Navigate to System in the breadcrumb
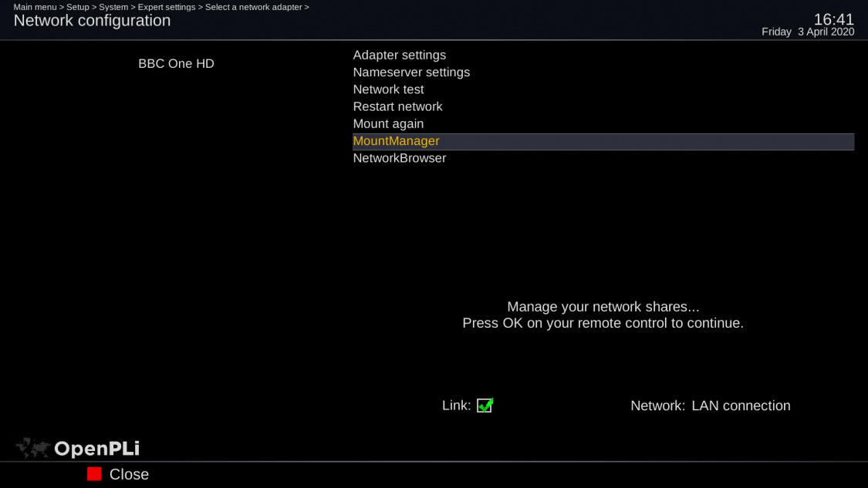This screenshot has width=868, height=488. click(x=113, y=7)
